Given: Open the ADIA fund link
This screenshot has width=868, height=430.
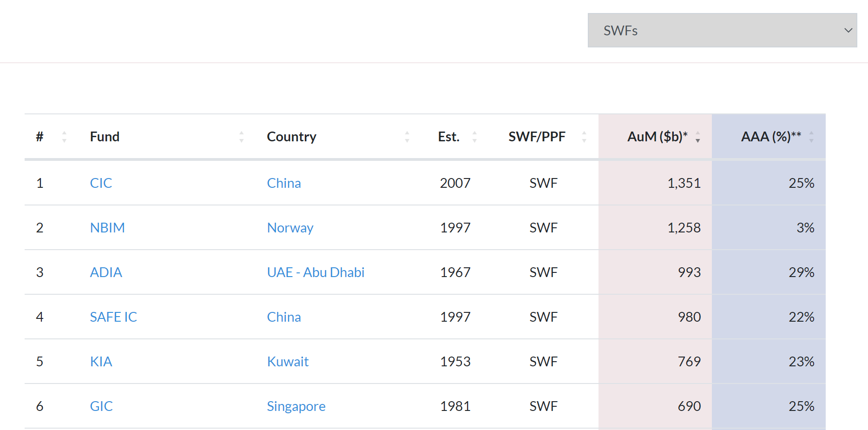Looking at the screenshot, I should click(106, 272).
